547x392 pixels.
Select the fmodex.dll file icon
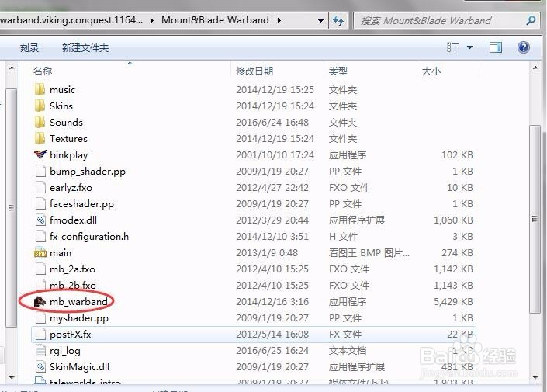(x=40, y=220)
